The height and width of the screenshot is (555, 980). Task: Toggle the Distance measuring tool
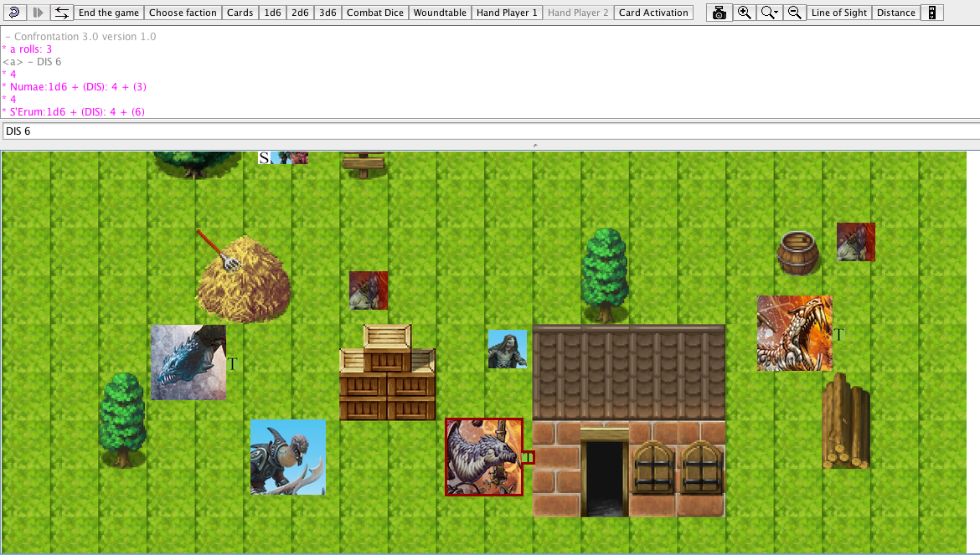(895, 13)
